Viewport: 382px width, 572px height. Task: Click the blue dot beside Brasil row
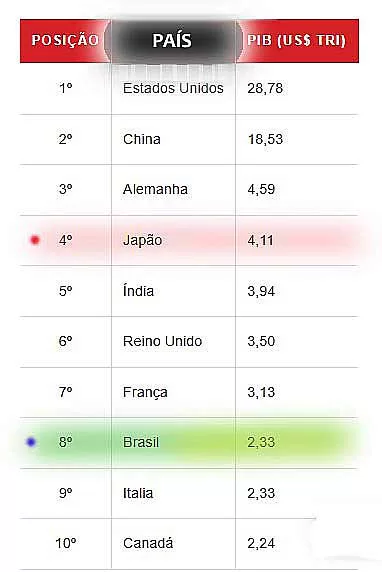pos(31,442)
